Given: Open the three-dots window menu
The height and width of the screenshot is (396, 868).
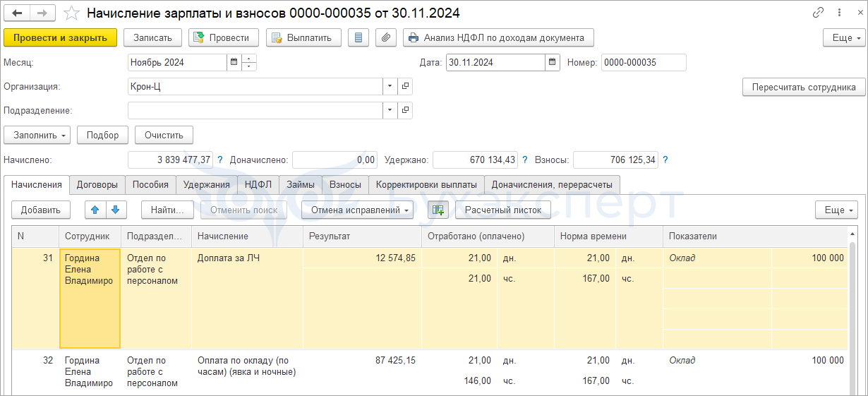Looking at the screenshot, I should pyautogui.click(x=838, y=13).
